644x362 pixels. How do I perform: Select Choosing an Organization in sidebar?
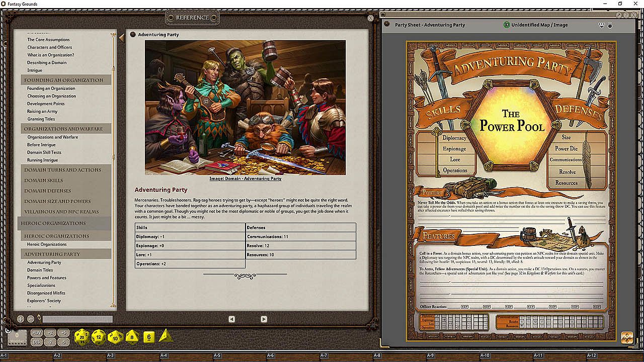pos(51,96)
